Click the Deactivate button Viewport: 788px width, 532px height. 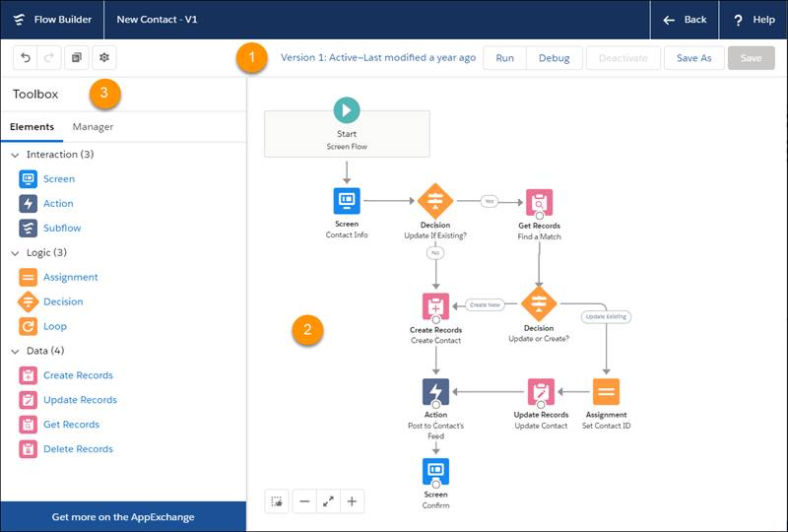624,58
